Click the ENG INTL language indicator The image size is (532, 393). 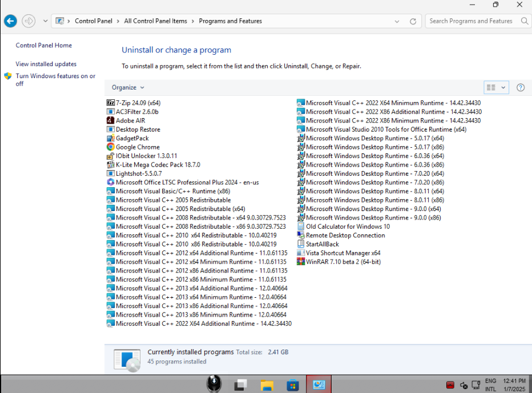(x=490, y=385)
